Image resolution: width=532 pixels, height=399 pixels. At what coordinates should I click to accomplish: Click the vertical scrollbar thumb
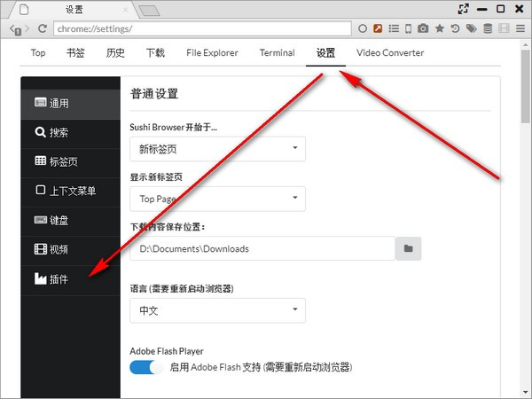526,87
